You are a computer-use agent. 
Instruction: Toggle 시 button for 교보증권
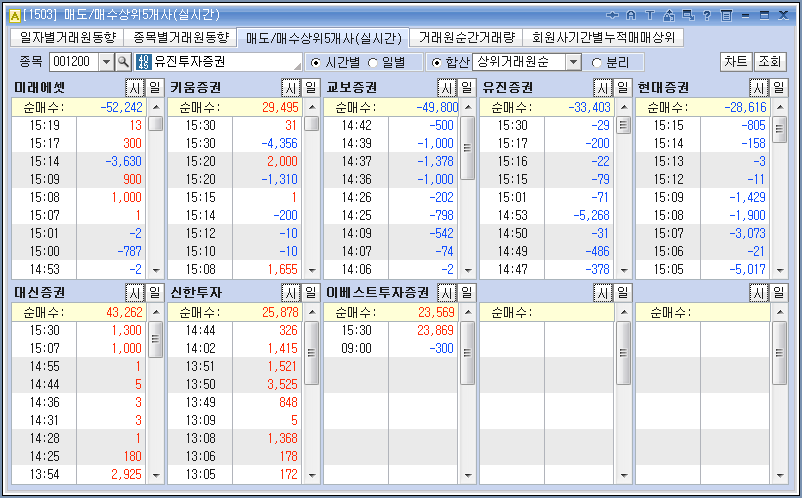click(447, 88)
